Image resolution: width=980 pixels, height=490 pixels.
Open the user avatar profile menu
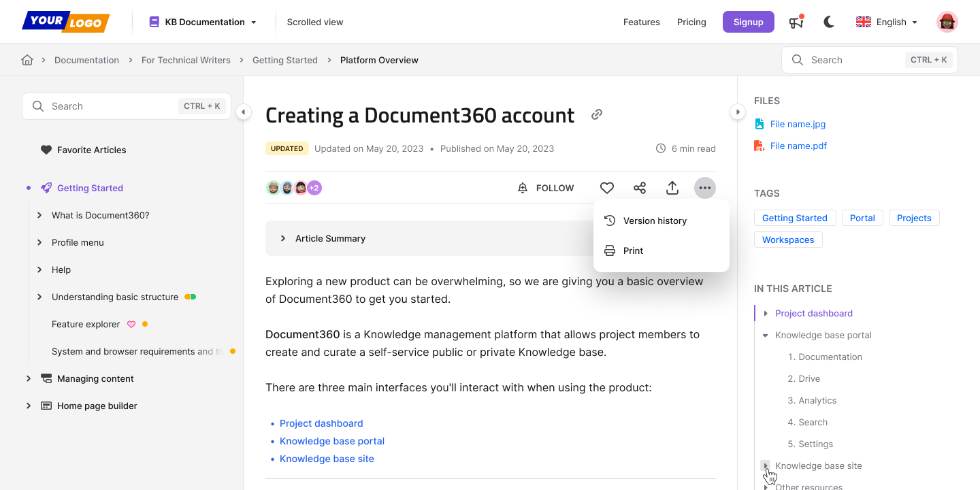click(x=947, y=22)
